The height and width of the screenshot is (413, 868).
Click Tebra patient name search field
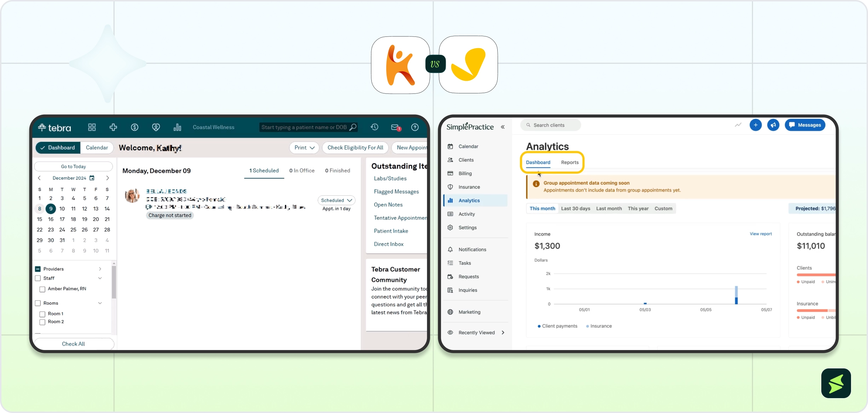[308, 127]
